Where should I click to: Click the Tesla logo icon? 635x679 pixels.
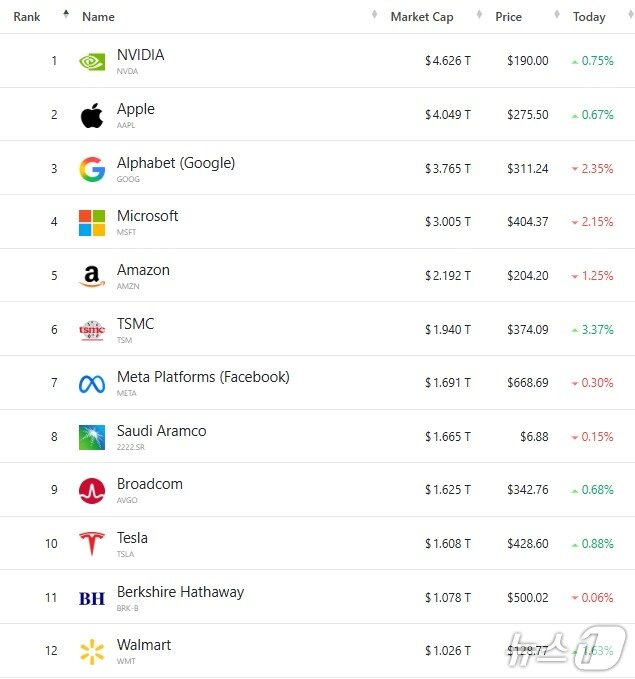92,544
